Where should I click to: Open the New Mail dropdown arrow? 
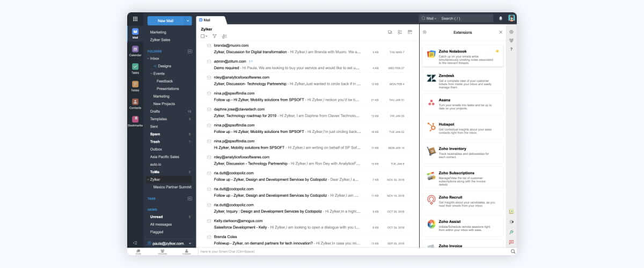coord(187,21)
